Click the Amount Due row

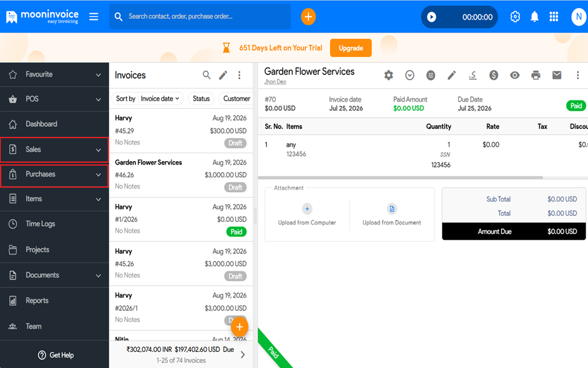coord(514,231)
